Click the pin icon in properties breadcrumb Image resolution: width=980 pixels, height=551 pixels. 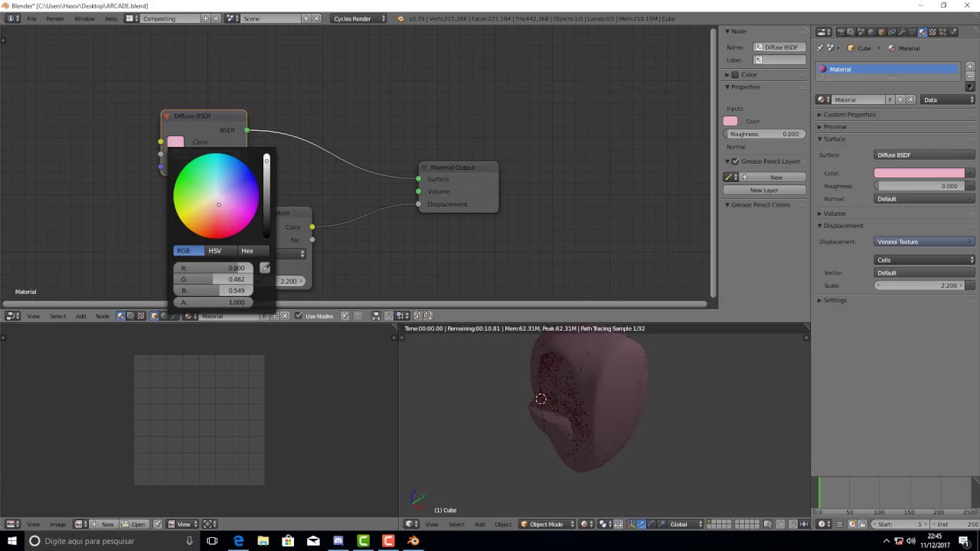(820, 48)
